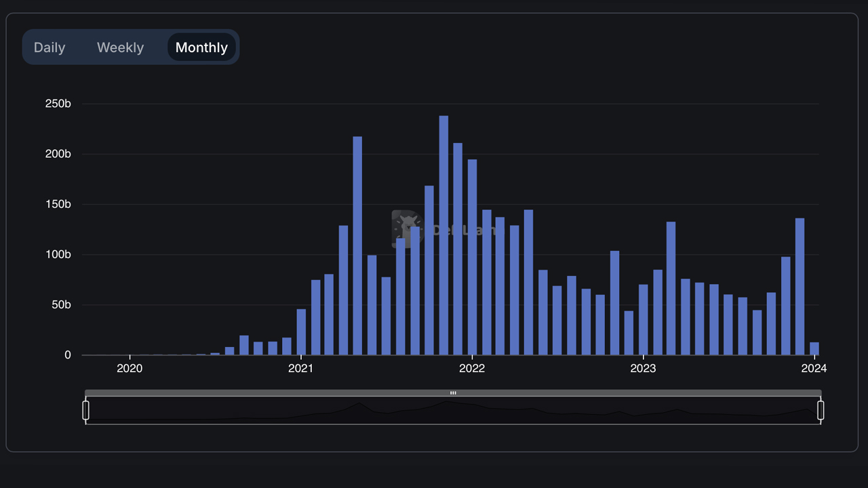The image size is (868, 488).
Task: Click the 2023 x-axis label
Action: click(x=643, y=369)
